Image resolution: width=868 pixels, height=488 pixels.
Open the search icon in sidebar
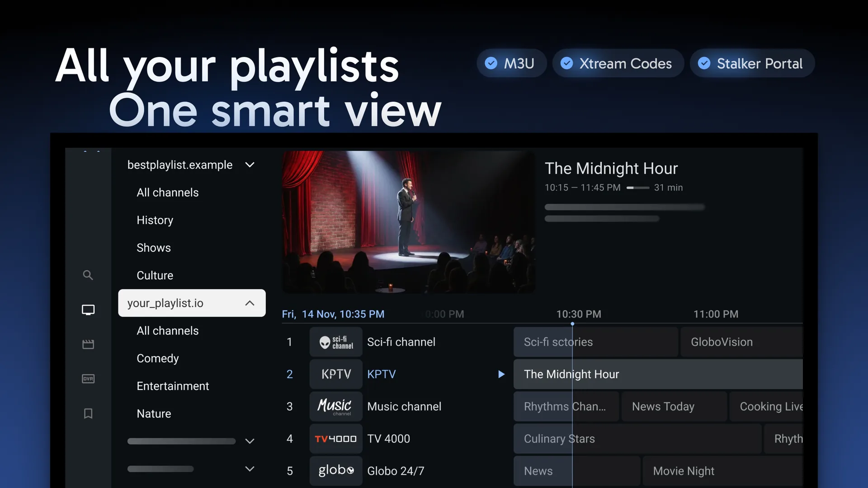tap(88, 275)
